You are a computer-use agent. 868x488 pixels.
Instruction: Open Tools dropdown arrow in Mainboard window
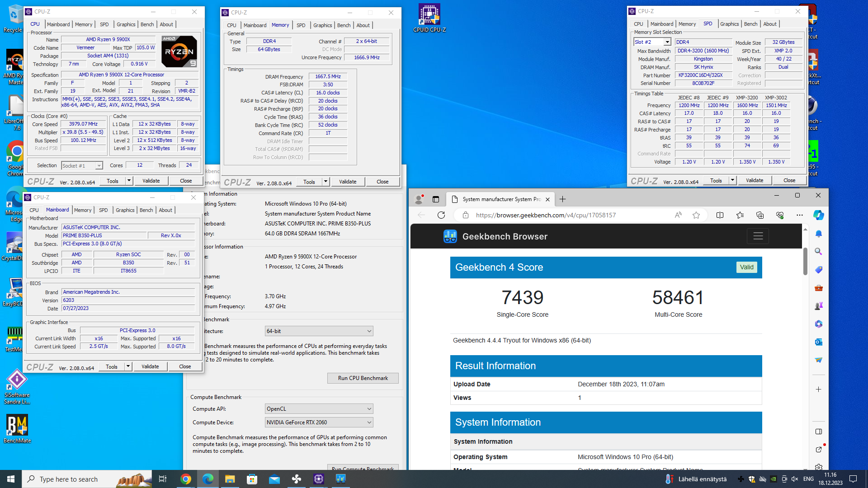point(128,366)
